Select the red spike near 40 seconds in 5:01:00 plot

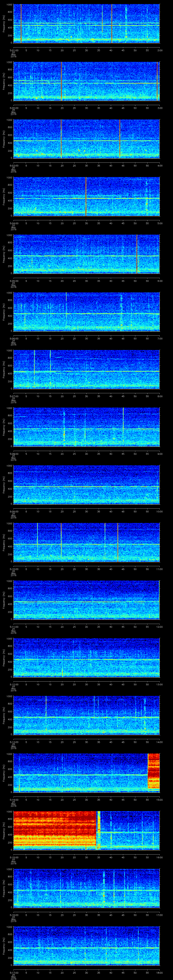click(112, 24)
